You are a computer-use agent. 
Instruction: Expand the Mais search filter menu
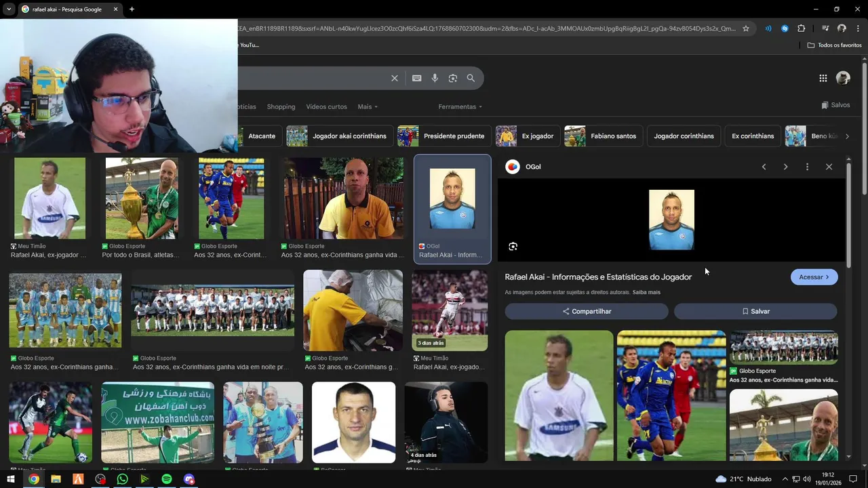pyautogui.click(x=368, y=106)
